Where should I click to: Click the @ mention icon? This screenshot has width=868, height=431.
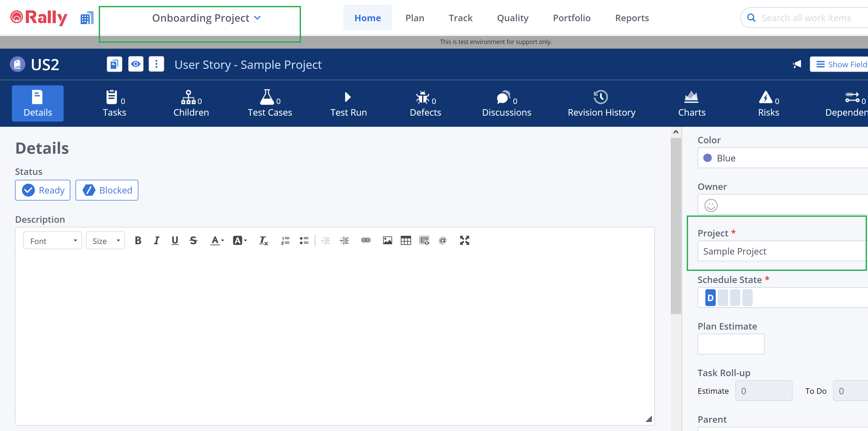pyautogui.click(x=442, y=240)
